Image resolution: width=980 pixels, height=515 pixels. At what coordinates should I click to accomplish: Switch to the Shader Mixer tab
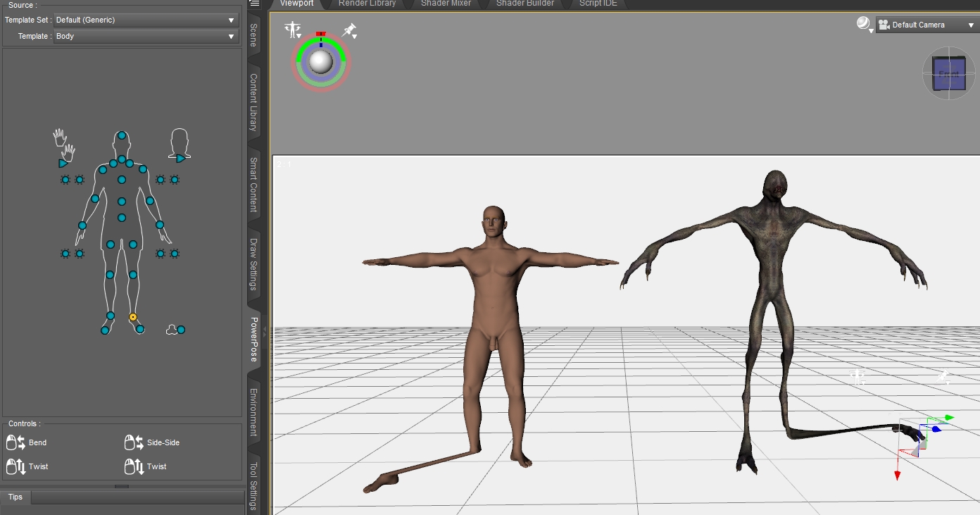click(x=445, y=4)
